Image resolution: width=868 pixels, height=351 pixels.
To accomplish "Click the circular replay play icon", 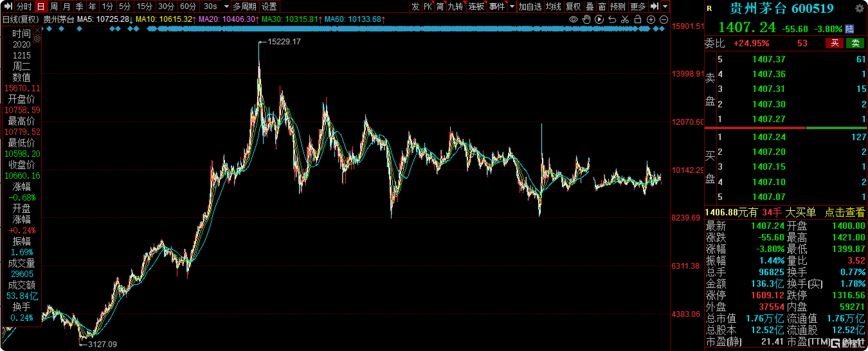I will click(x=599, y=20).
